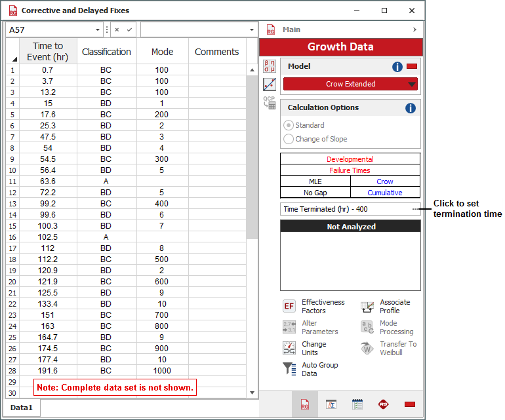This screenshot has width=505, height=420.
Task: Open the Change Units tool
Action: pos(289,348)
